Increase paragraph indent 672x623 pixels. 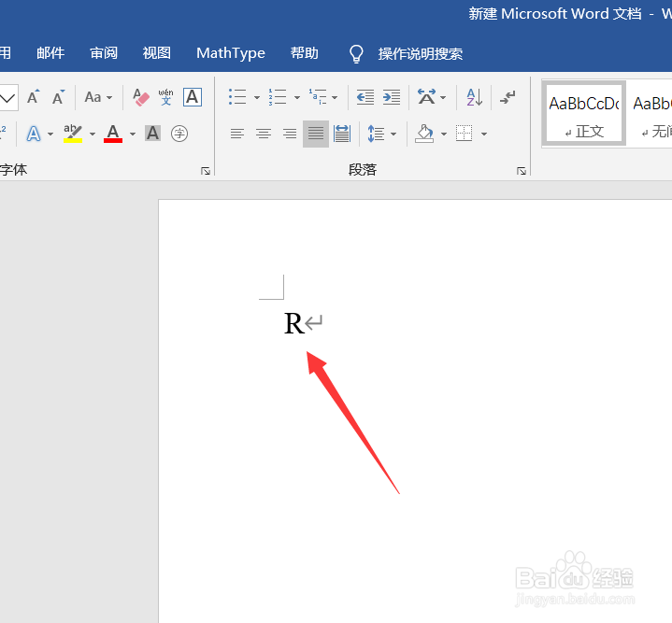pos(392,97)
